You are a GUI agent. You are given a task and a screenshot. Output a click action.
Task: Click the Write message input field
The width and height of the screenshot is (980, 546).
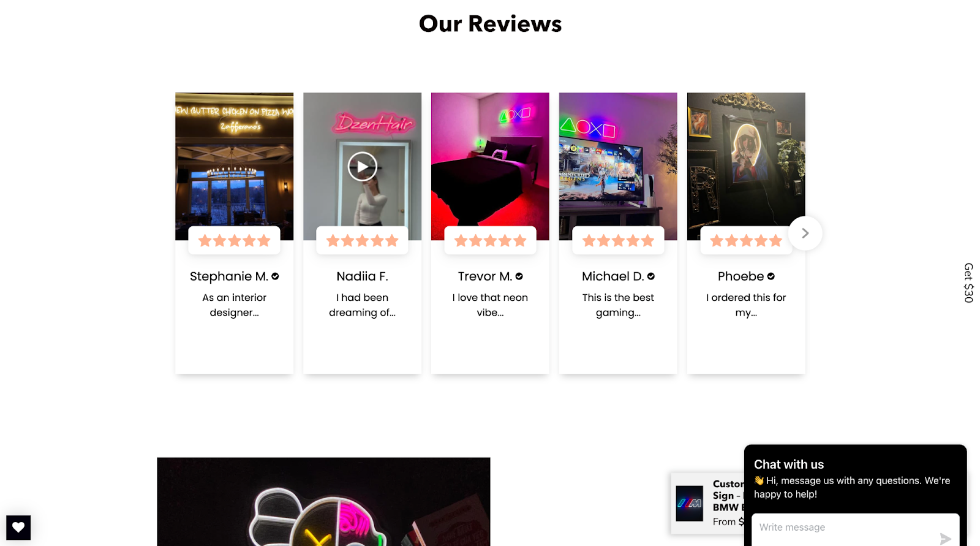[845, 528]
